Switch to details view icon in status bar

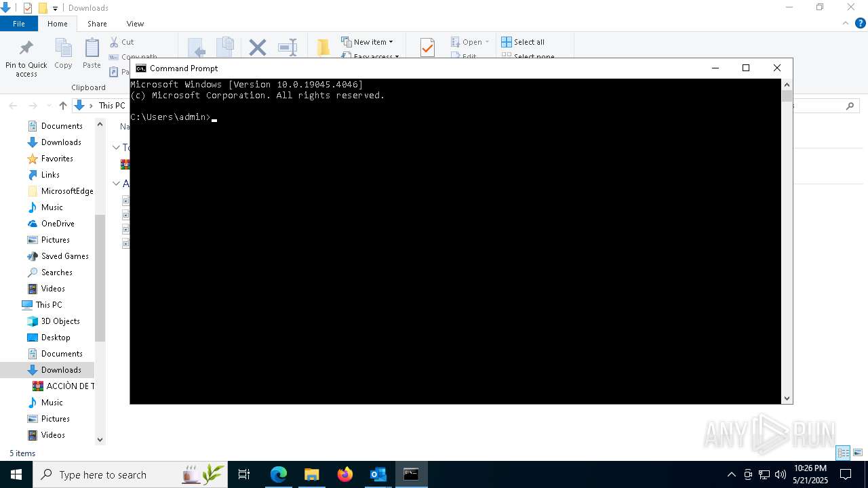[843, 453]
